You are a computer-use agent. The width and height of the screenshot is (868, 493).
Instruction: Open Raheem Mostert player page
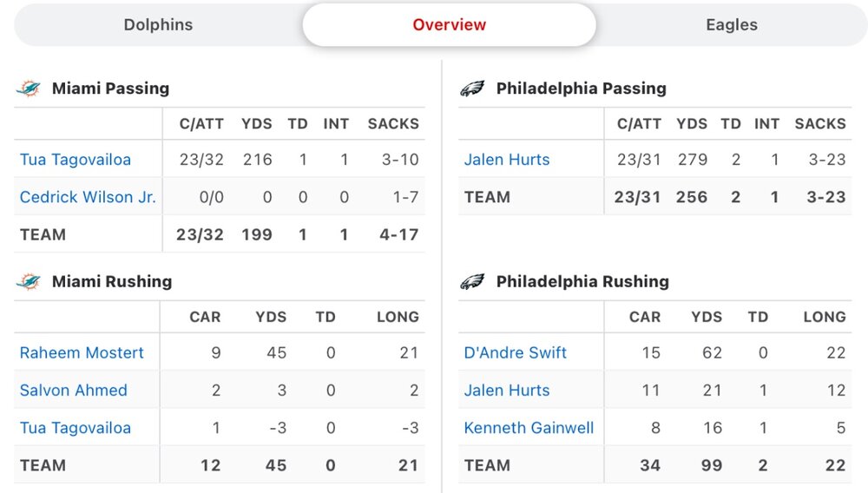[x=82, y=353]
